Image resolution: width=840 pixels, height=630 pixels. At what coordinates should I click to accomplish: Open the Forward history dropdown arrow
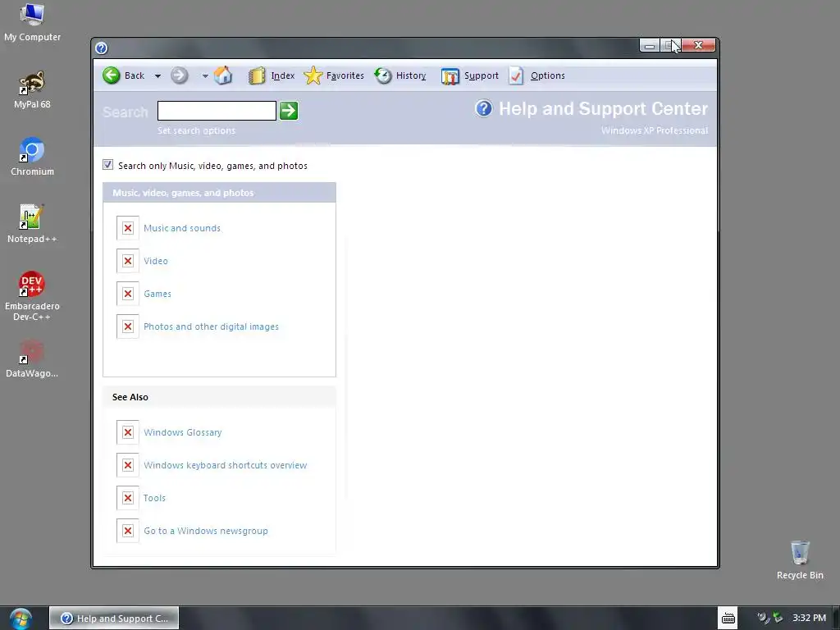pyautogui.click(x=204, y=76)
